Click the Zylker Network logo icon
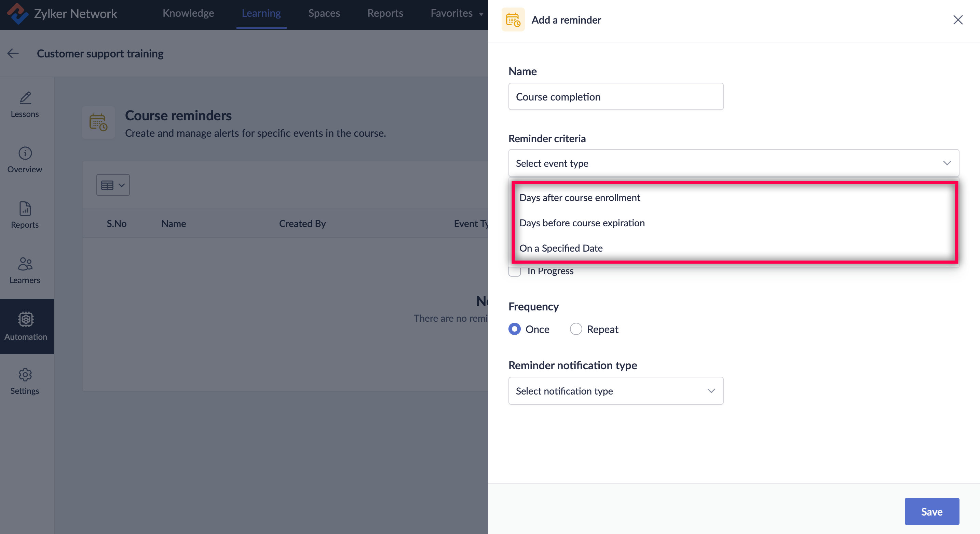This screenshot has width=980, height=534. pyautogui.click(x=17, y=13)
